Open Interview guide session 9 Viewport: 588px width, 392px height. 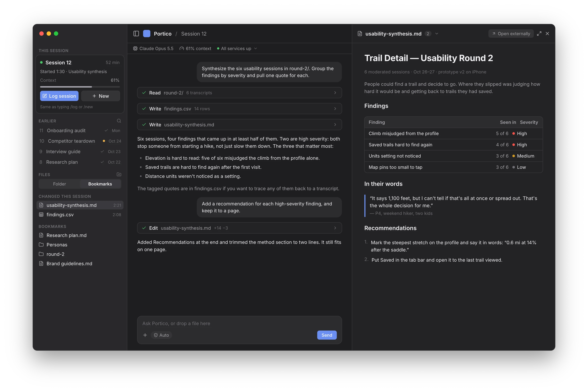point(80,152)
